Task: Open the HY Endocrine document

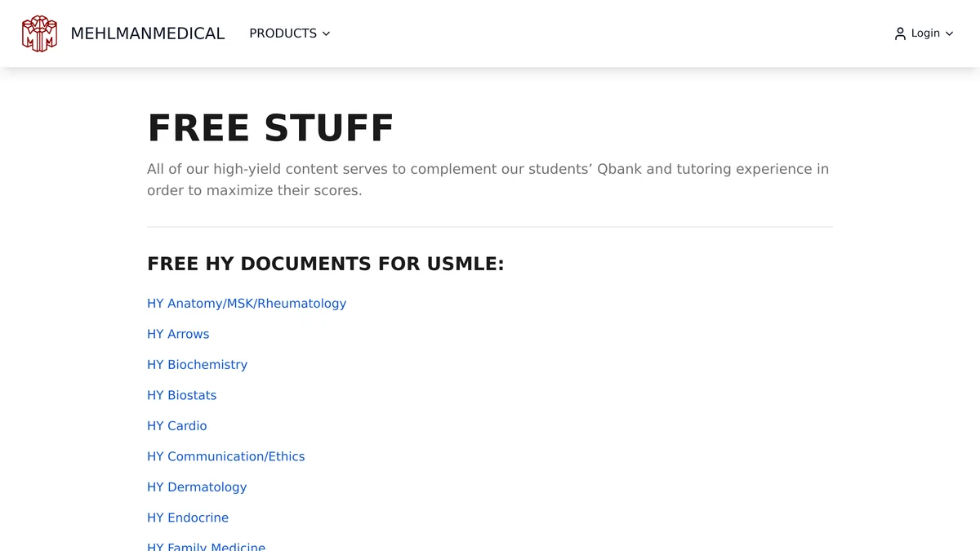Action: tap(188, 518)
